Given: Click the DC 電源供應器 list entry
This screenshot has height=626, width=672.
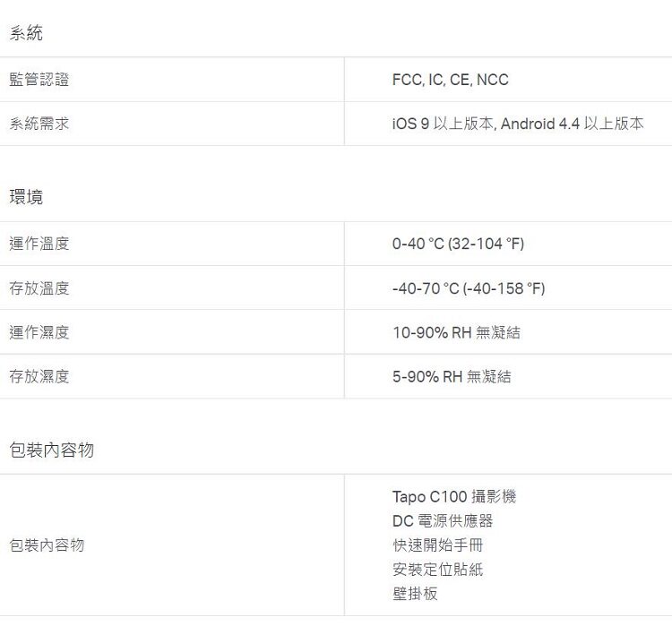Looking at the screenshot, I should pyautogui.click(x=443, y=521).
